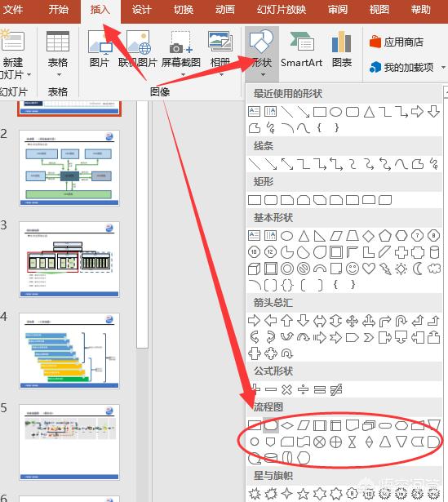
Task: Click the online pictures (联机图片) icon
Action: 138,50
